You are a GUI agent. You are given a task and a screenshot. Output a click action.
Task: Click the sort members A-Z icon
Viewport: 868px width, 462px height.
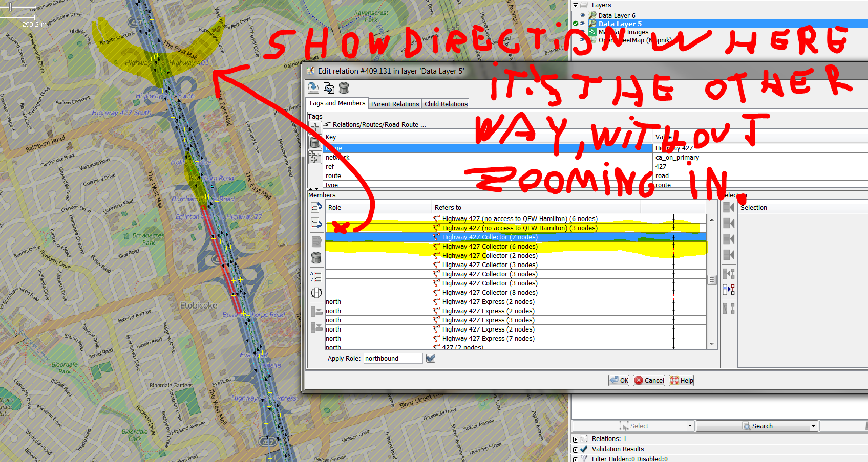coord(316,277)
